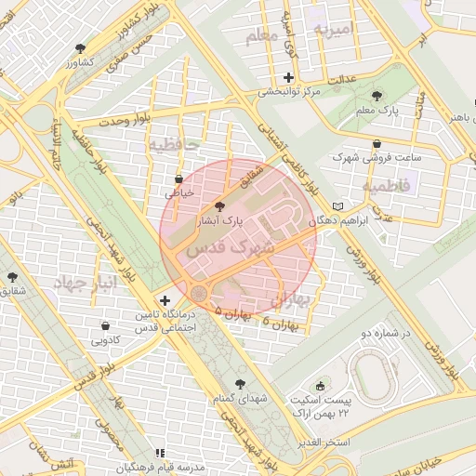Screen dimensions: 476x476
Task: Select the school icon مدرسه قیام فرهنگیان
Action: tap(160, 454)
